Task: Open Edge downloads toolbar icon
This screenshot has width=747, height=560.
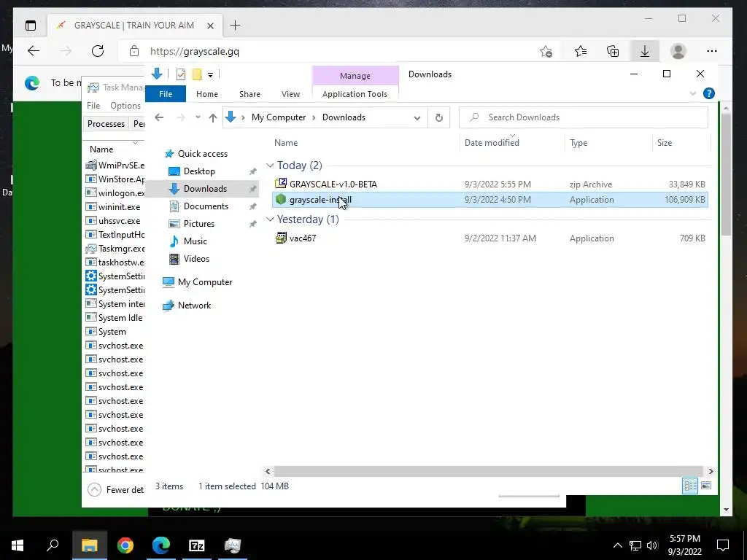Action: click(645, 51)
